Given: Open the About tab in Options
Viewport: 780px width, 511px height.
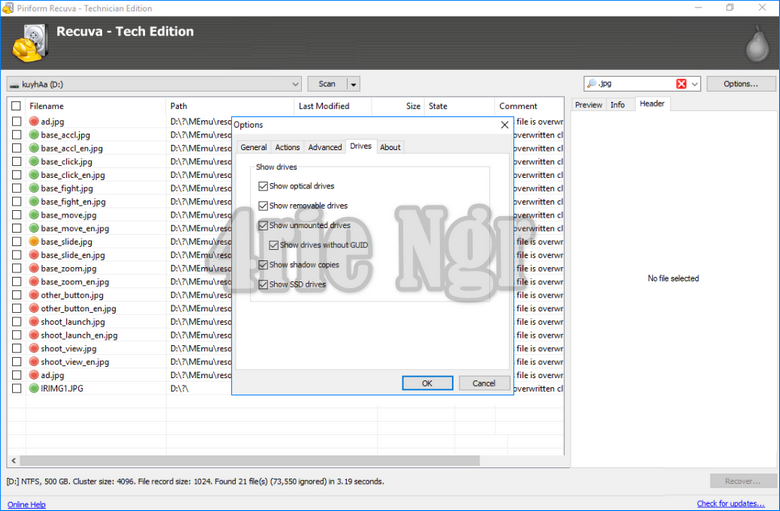Looking at the screenshot, I should [390, 147].
